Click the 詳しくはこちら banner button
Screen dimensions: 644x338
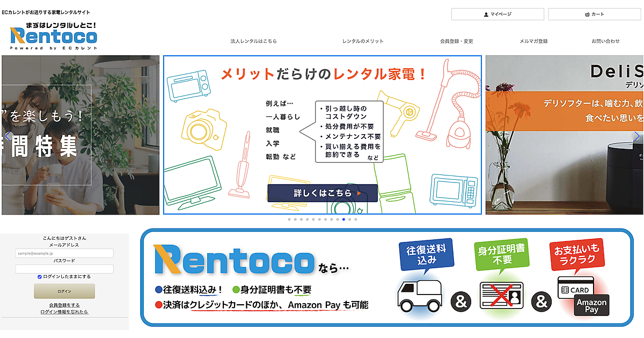tap(323, 193)
